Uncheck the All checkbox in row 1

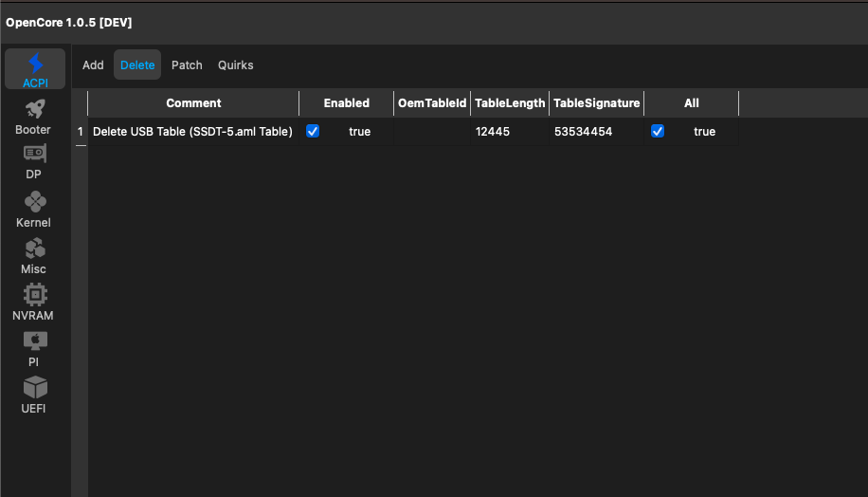point(658,132)
